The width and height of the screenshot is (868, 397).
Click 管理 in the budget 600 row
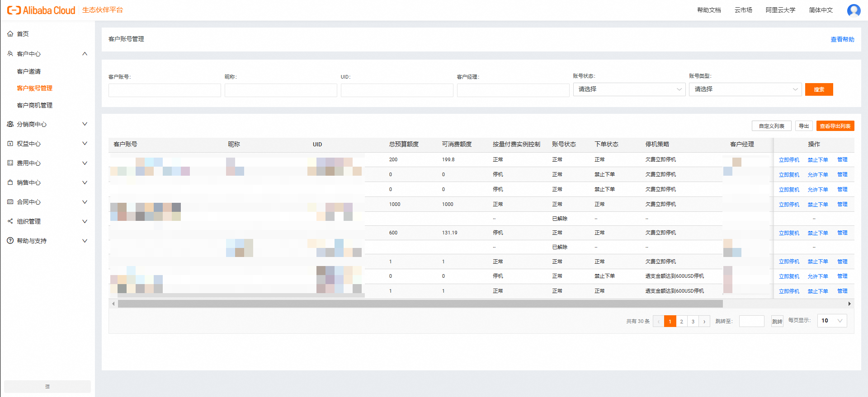click(842, 233)
